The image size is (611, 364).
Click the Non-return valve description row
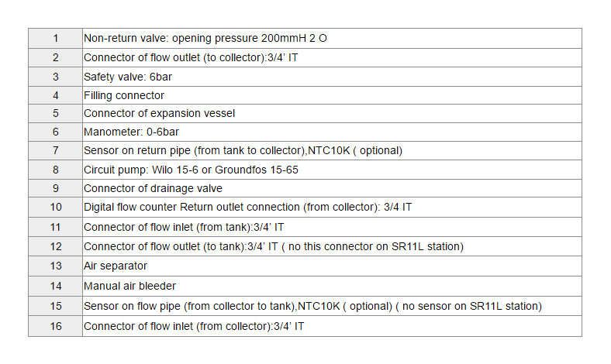tap(205, 38)
